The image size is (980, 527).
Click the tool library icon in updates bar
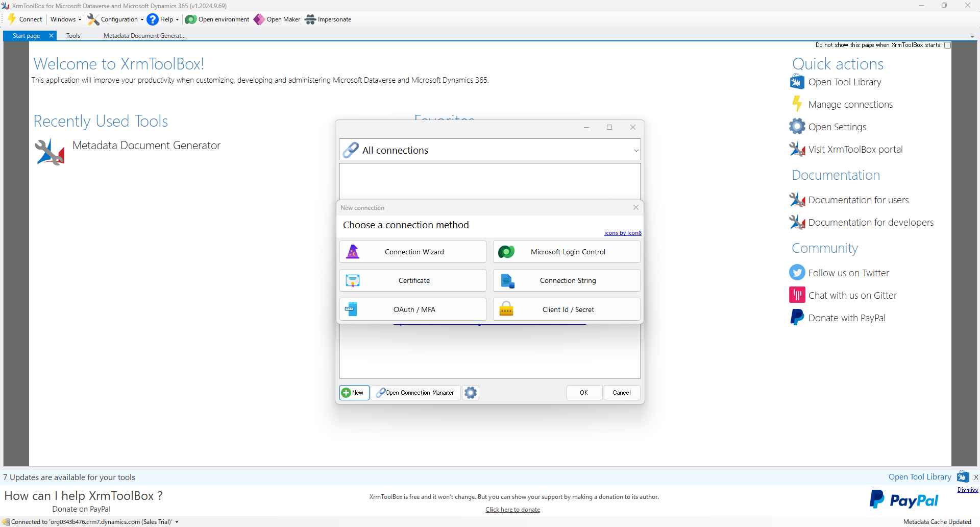963,476
